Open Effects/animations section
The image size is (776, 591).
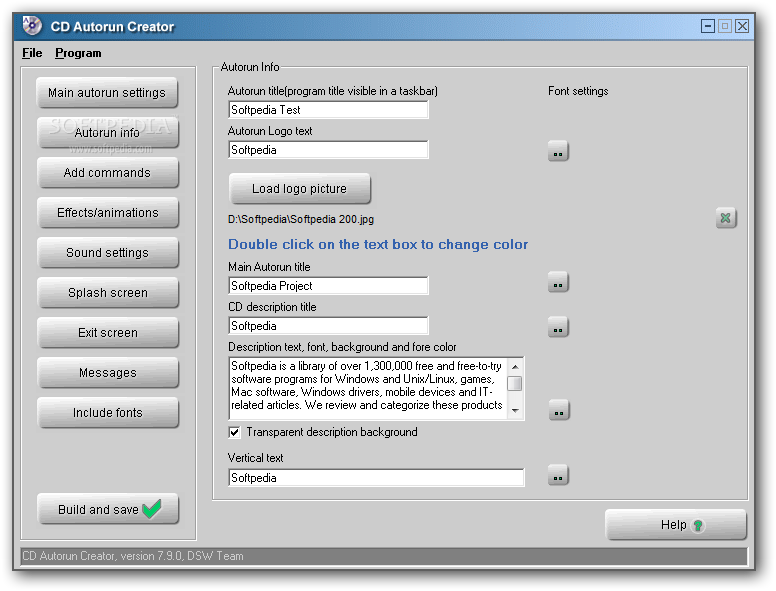(107, 213)
